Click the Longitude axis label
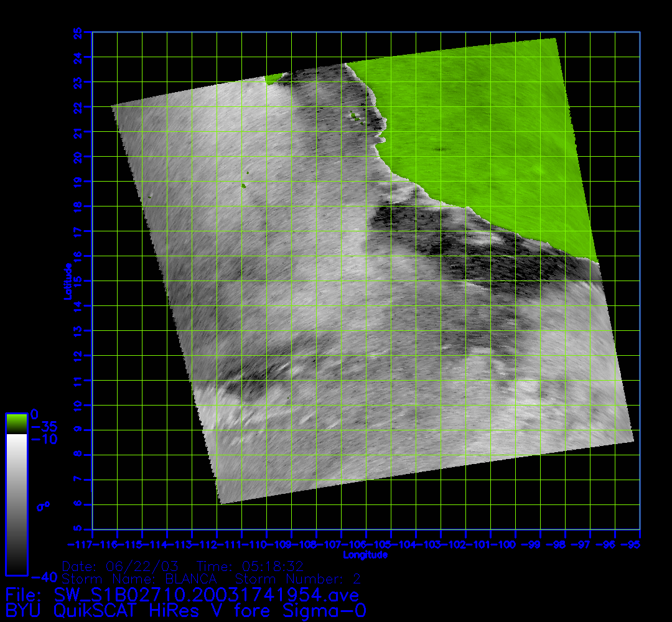The image size is (672, 622). coord(365,554)
